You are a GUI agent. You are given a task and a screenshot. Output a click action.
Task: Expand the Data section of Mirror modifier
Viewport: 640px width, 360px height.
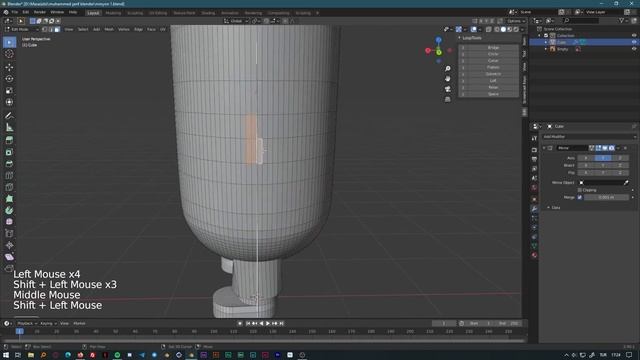point(548,208)
